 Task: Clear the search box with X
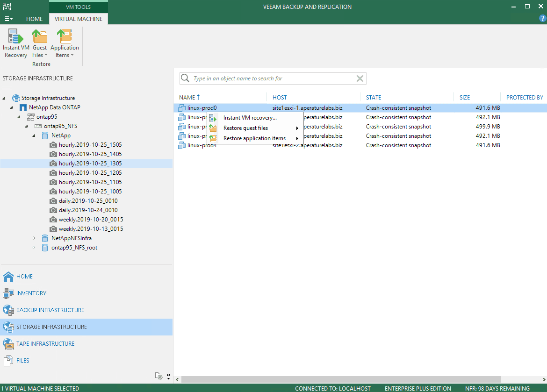point(360,78)
